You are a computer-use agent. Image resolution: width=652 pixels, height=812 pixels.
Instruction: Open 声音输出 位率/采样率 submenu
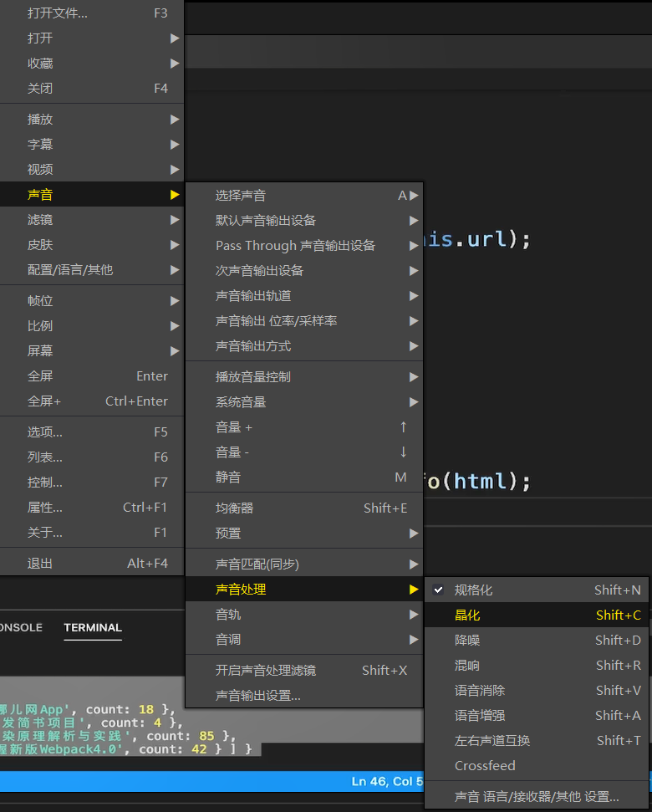pos(304,320)
